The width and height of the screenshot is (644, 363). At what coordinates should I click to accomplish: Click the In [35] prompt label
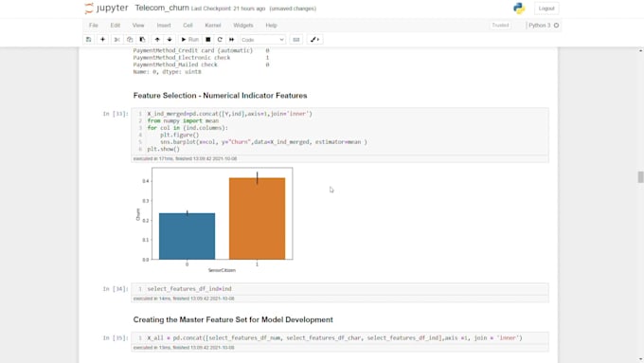tap(116, 338)
